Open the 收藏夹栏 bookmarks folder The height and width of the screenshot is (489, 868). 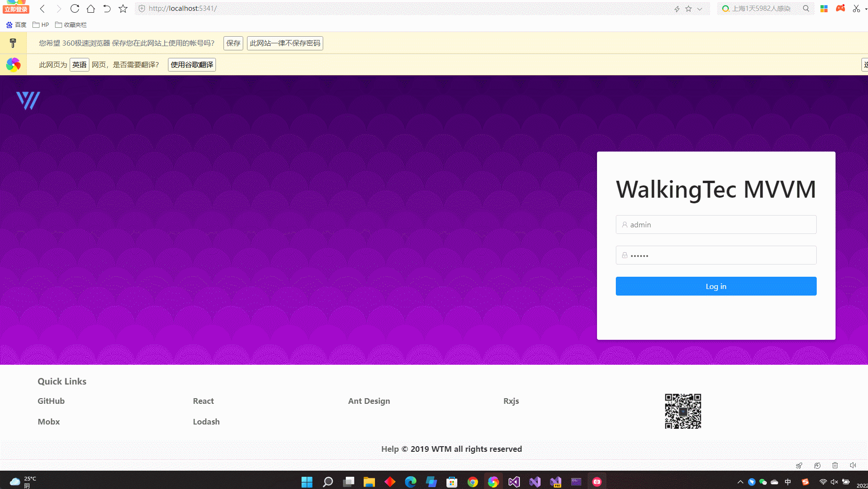[71, 24]
